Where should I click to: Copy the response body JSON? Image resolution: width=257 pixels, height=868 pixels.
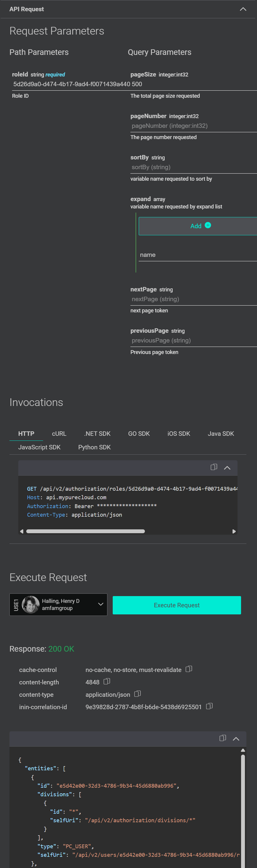[222, 738]
